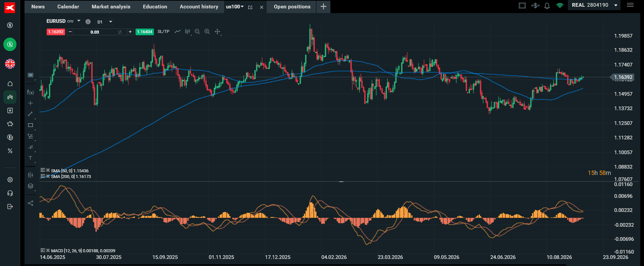644x266 pixels.
Task: Open the piggy bank savings icon
Action: tap(10, 124)
